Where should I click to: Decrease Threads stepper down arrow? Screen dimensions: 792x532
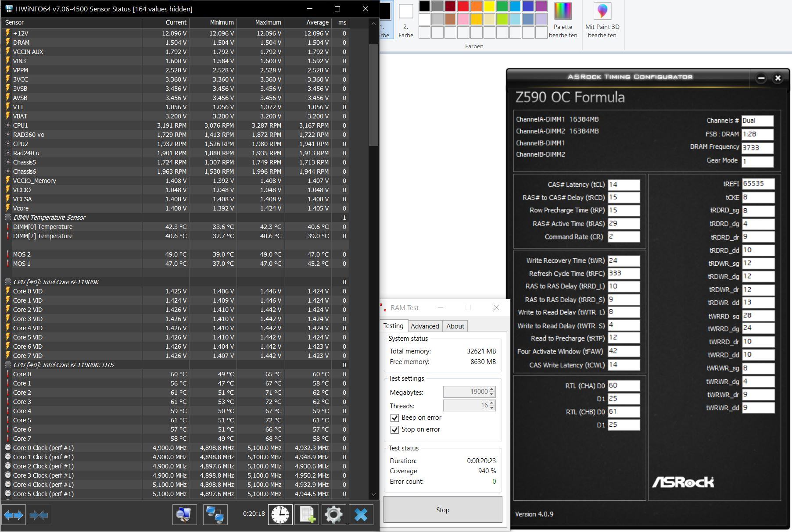click(x=492, y=408)
